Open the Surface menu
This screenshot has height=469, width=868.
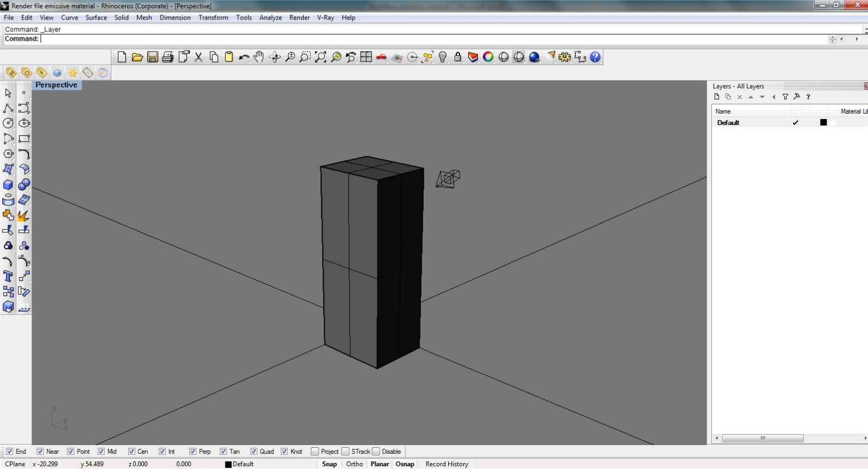click(x=96, y=17)
